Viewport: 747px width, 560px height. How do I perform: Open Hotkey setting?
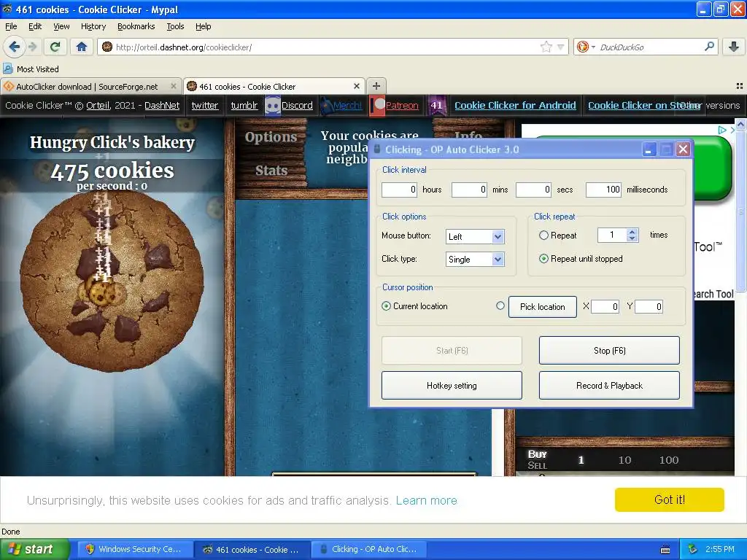452,386
